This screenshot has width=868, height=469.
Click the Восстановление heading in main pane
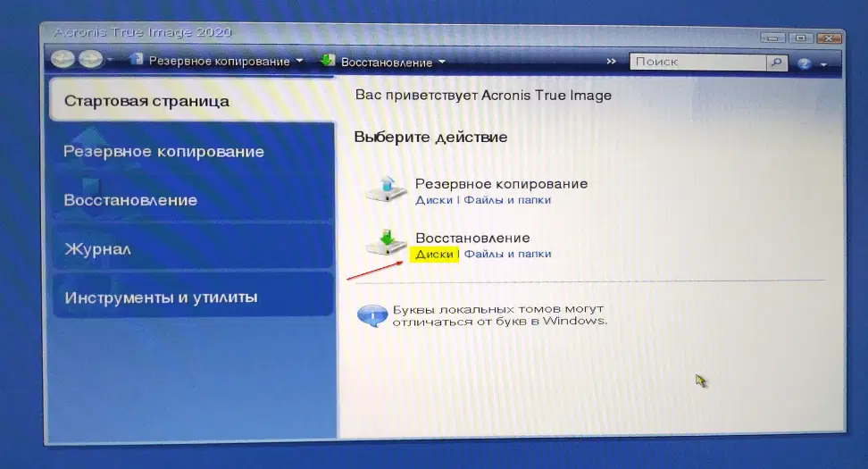(x=472, y=238)
